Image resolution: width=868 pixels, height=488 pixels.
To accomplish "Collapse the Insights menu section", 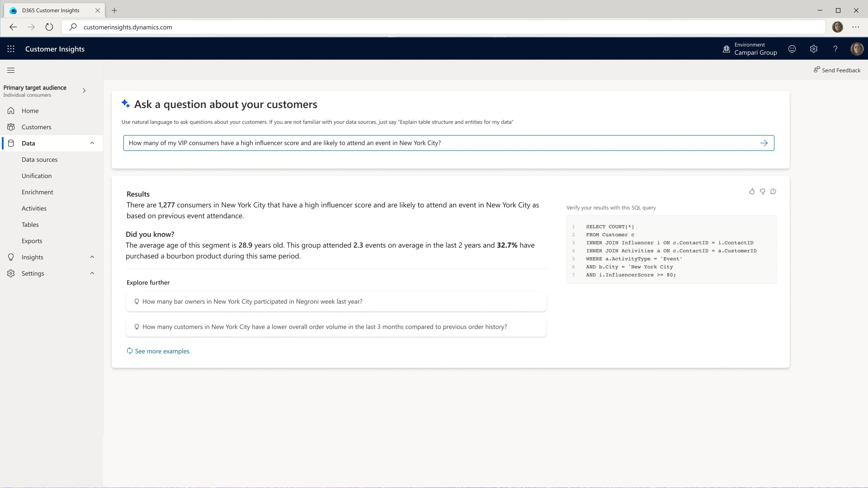I will coord(92,257).
